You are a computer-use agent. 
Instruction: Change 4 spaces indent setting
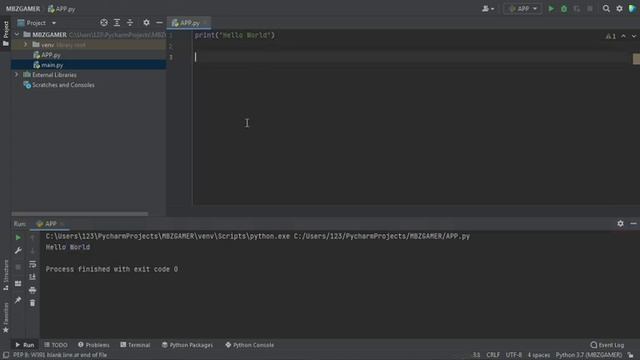tap(539, 355)
